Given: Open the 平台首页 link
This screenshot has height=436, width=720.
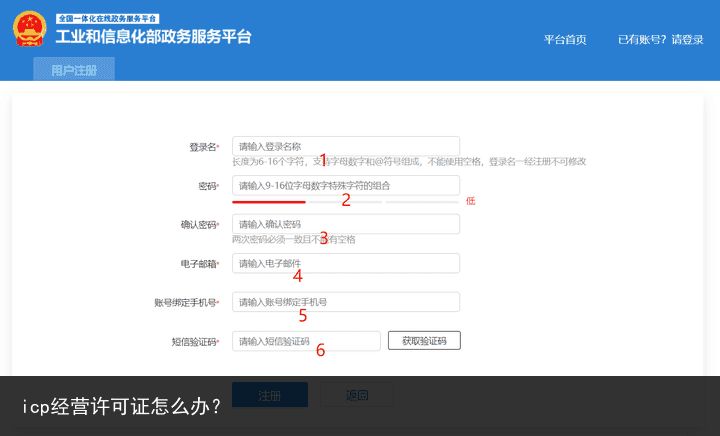Looking at the screenshot, I should 565,39.
